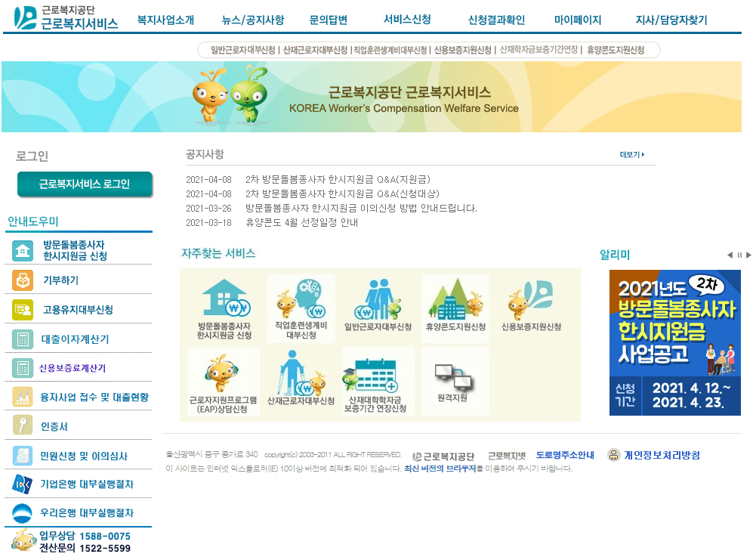
Task: Open the 뉴스/공지사항 menu
Action: click(253, 20)
